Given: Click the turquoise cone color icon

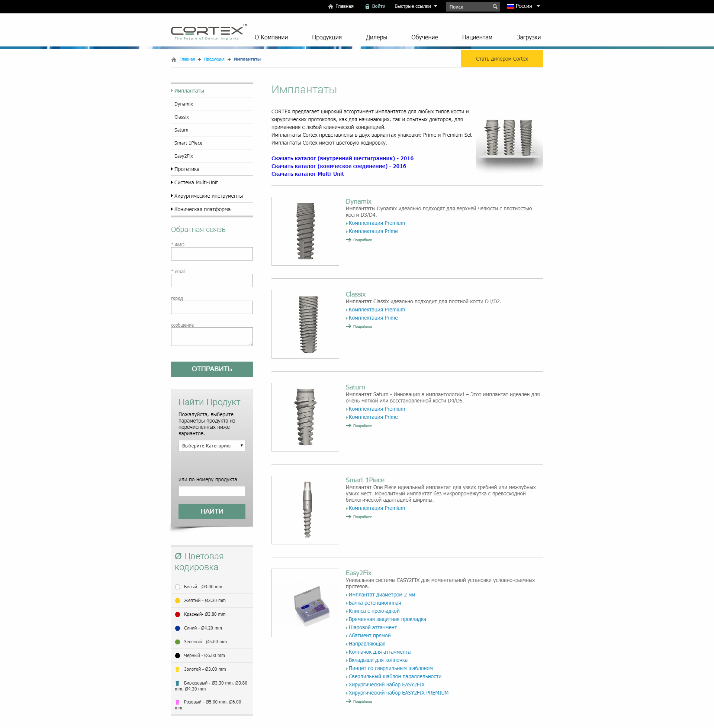Looking at the screenshot, I should click(177, 683).
